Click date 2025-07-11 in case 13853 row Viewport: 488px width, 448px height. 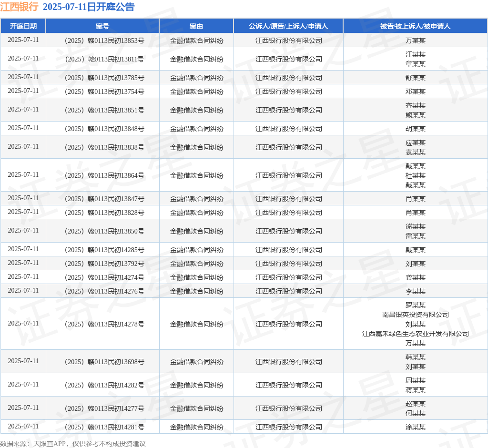tap(23, 40)
